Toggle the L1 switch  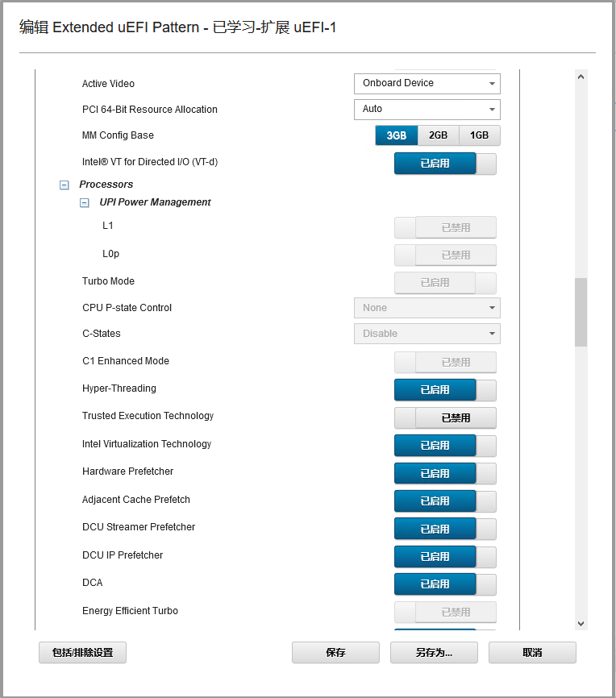tap(445, 227)
